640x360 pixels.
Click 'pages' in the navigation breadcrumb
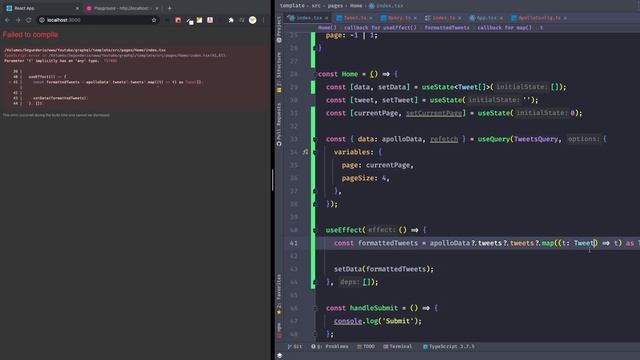(335, 6)
